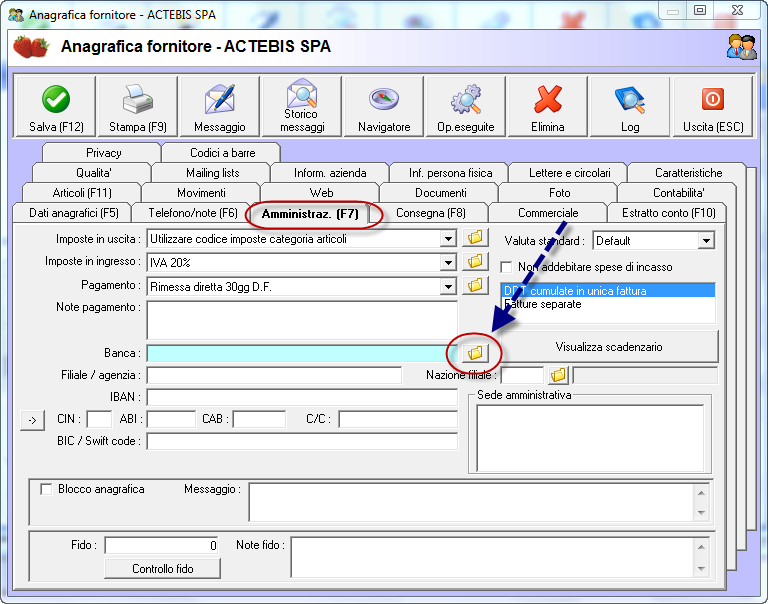Image resolution: width=768 pixels, height=604 pixels.
Task: Open the Web tab
Action: pos(321,193)
